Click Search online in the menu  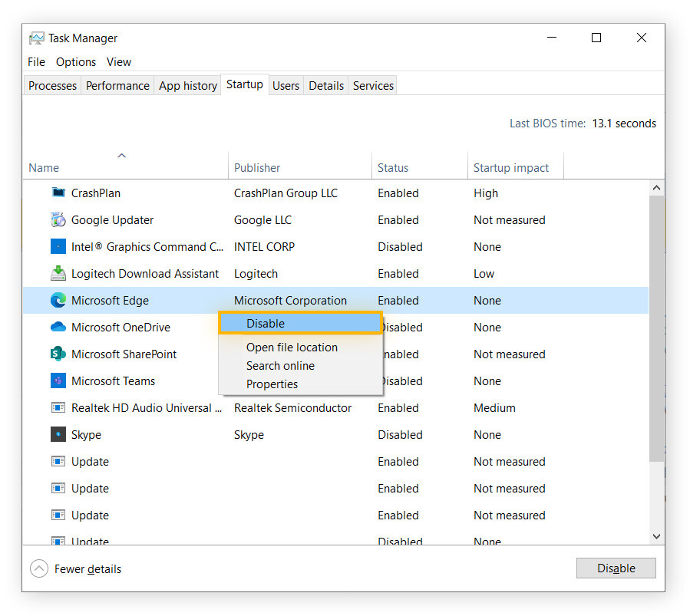[x=280, y=366]
